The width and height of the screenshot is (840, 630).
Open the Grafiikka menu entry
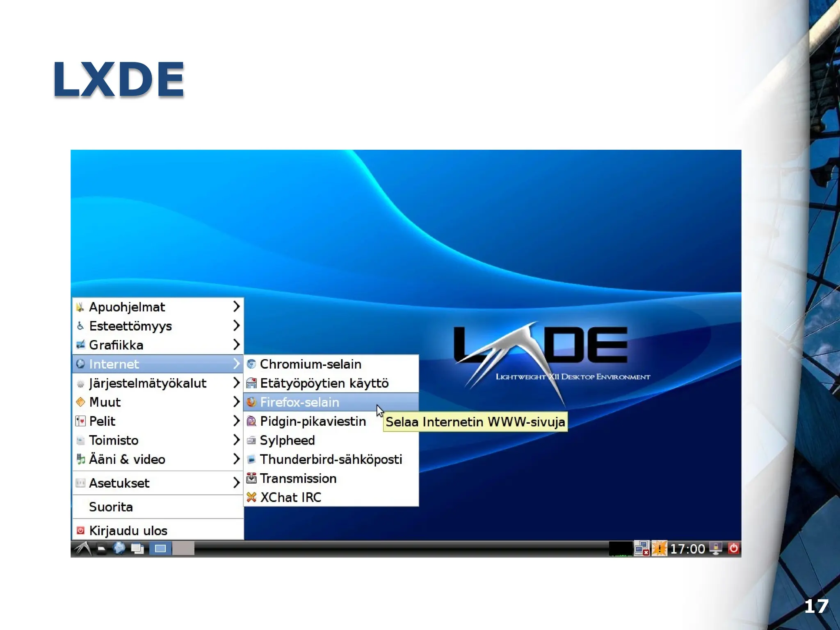coord(158,345)
